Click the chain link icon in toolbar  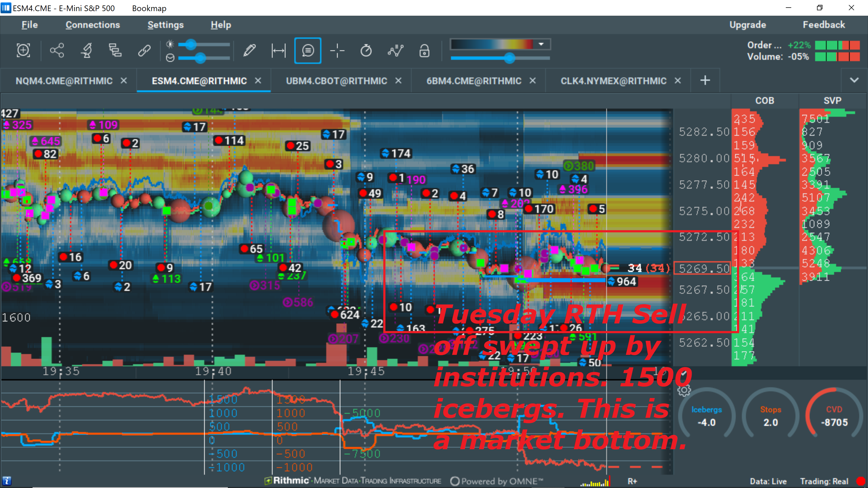144,50
